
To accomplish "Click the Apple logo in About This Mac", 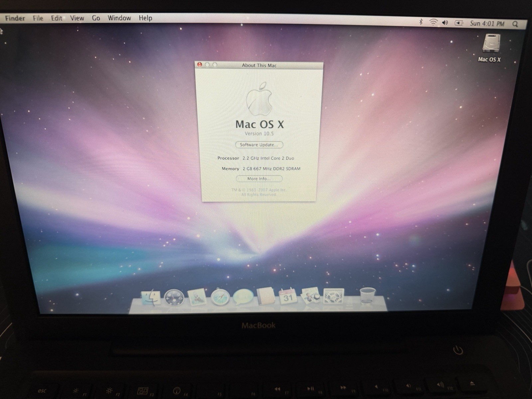I will tap(259, 99).
